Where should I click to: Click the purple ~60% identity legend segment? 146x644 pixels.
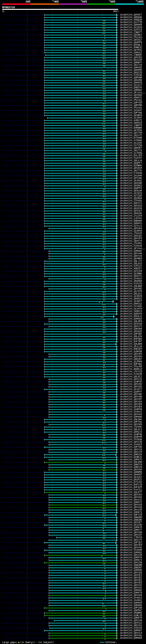pyautogui.click(x=73, y=4)
